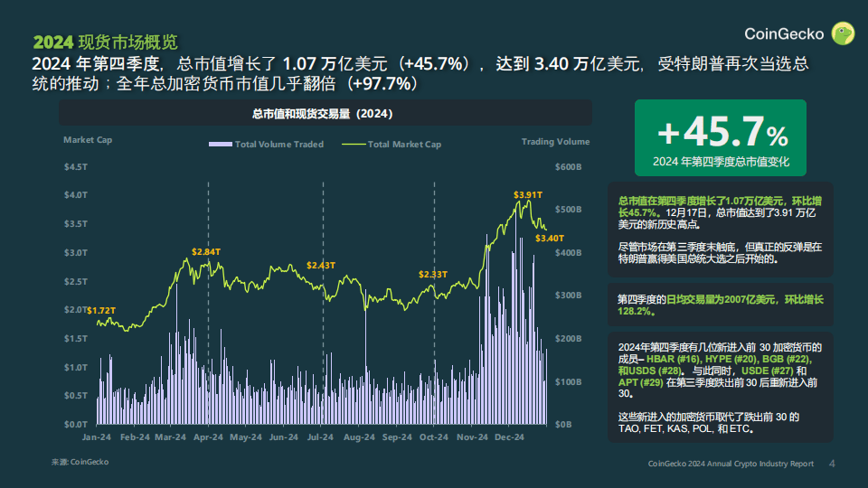Click the $100B trading volume axis value
The width and height of the screenshot is (868, 488).
pyautogui.click(x=569, y=381)
